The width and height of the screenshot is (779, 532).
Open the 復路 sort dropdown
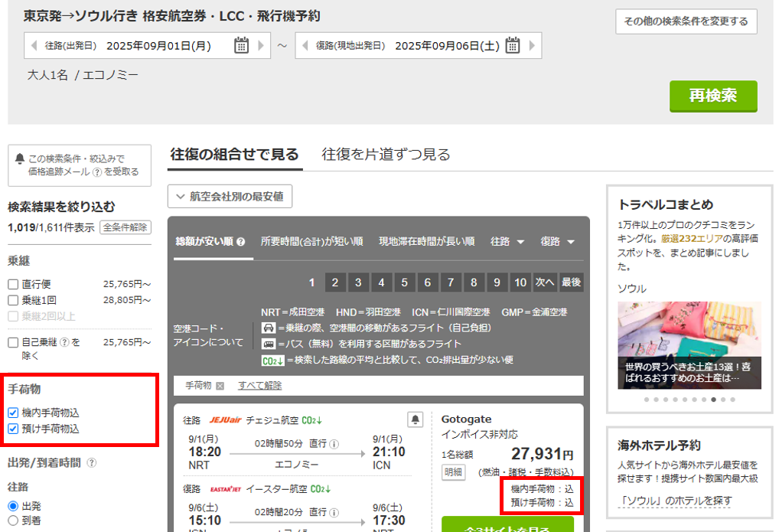[x=558, y=241]
